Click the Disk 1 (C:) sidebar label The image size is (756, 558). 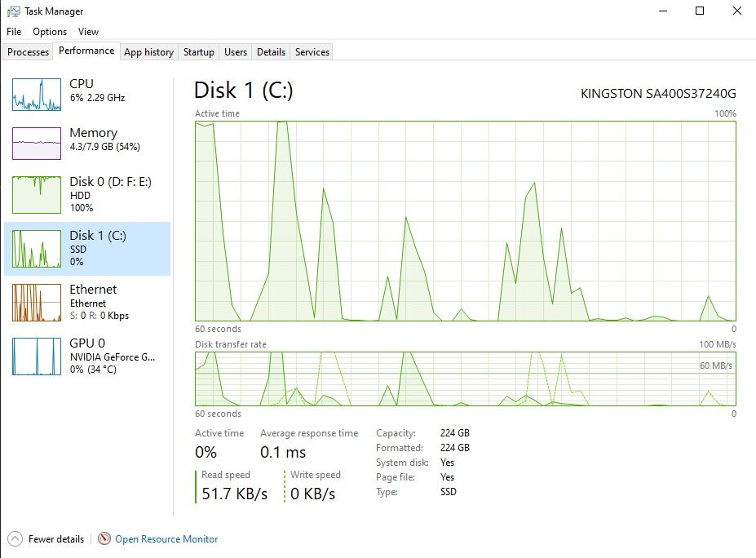(98, 235)
